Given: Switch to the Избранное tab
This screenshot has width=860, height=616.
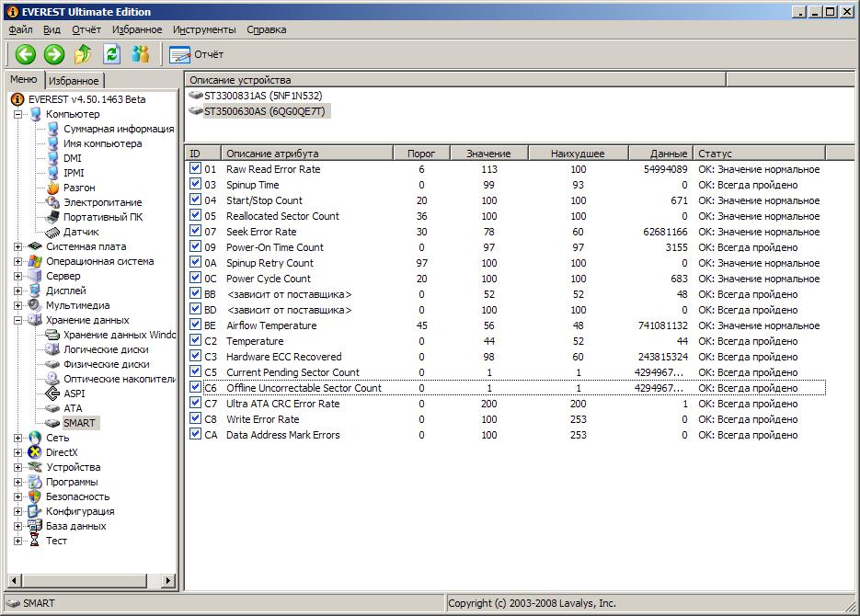Looking at the screenshot, I should tap(74, 81).
